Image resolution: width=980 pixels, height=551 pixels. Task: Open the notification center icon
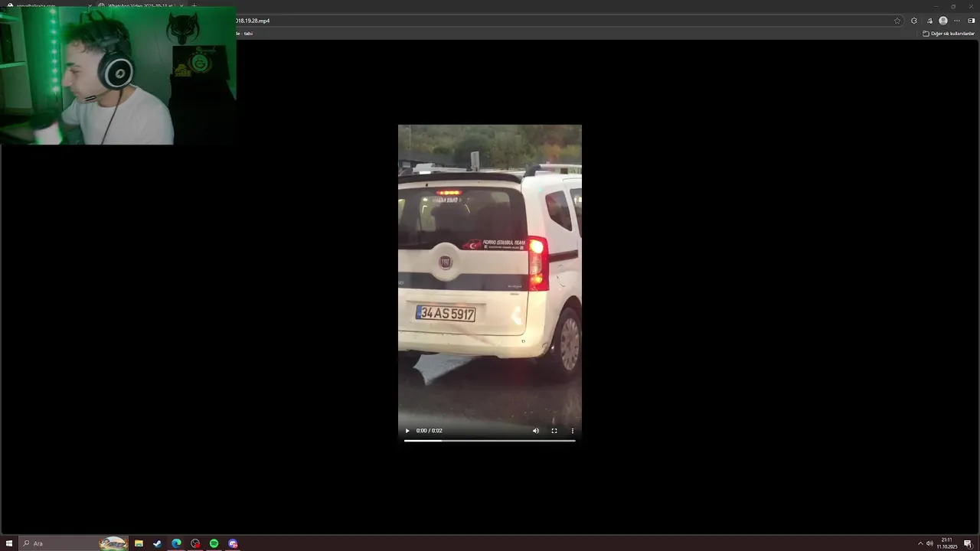tap(969, 543)
